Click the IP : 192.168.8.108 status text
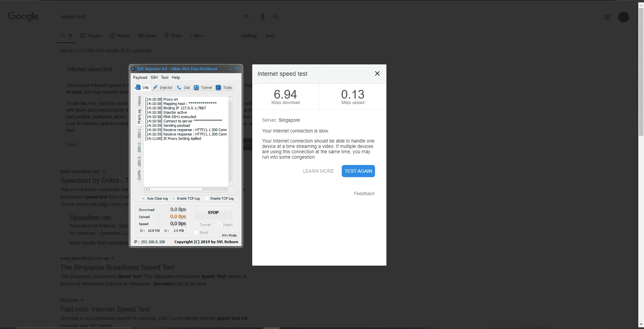Viewport: 644px width, 329px height. click(x=149, y=242)
